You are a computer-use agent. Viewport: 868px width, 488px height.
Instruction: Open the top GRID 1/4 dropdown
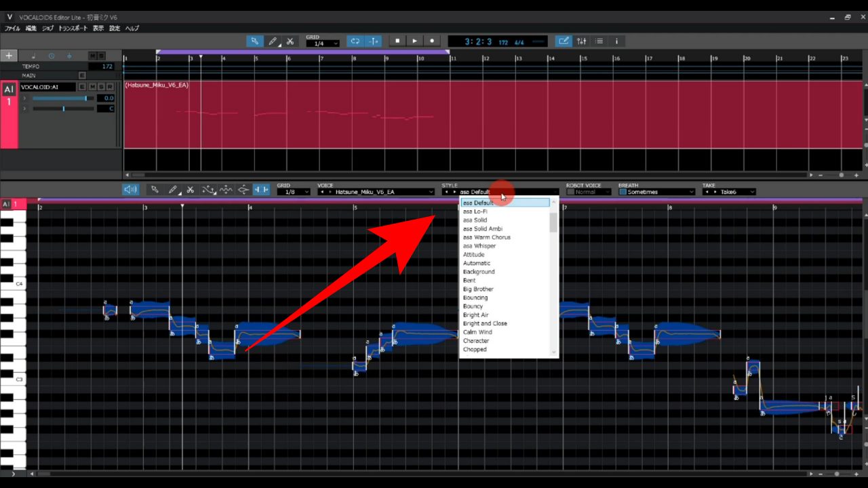pos(322,43)
